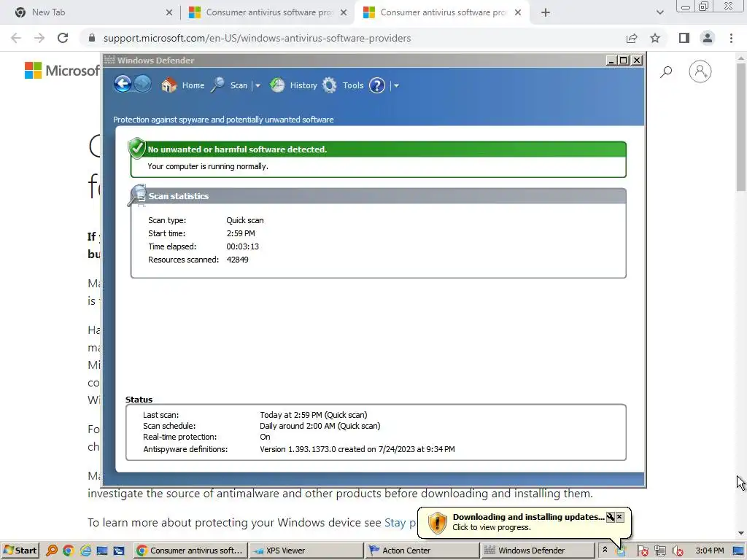Click the Show desktop quick launch icon
Image resolution: width=747 pixels, height=560 pixels.
(102, 551)
